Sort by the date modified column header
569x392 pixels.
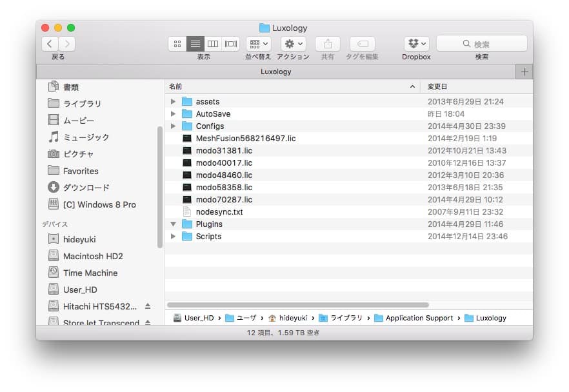click(476, 86)
